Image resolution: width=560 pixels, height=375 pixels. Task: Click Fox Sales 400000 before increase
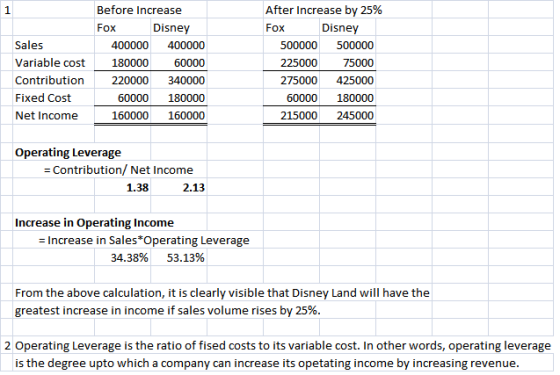[130, 45]
